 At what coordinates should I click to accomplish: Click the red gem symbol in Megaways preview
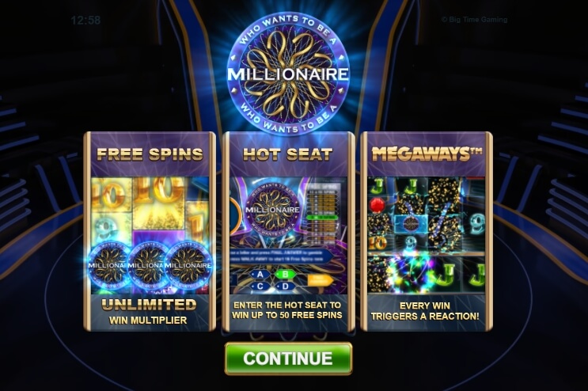coord(377,205)
